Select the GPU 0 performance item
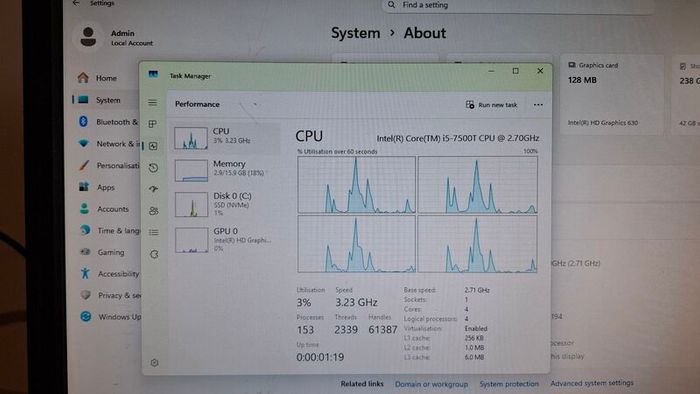 (226, 240)
